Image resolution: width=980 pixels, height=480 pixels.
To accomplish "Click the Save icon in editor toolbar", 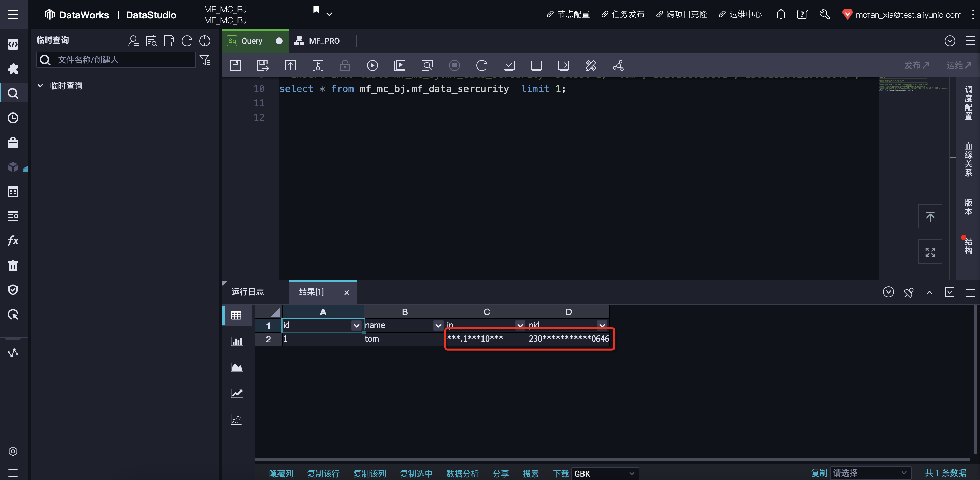I will pyautogui.click(x=235, y=65).
